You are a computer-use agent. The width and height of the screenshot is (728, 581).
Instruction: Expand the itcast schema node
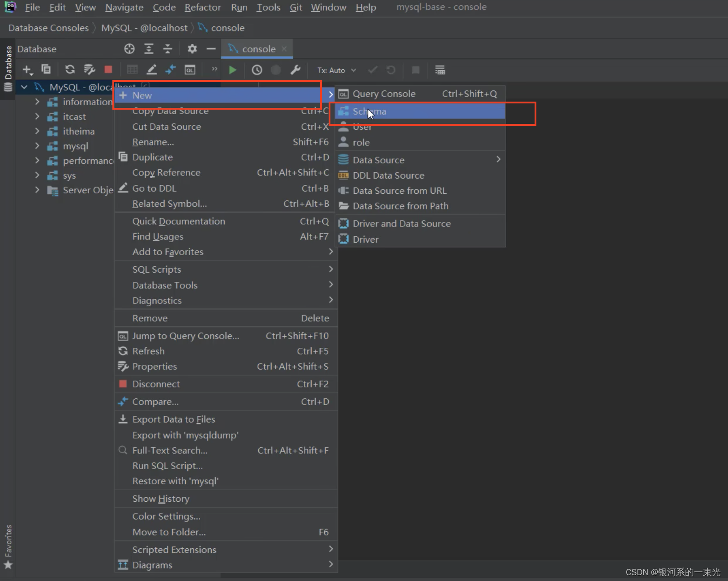coord(37,116)
